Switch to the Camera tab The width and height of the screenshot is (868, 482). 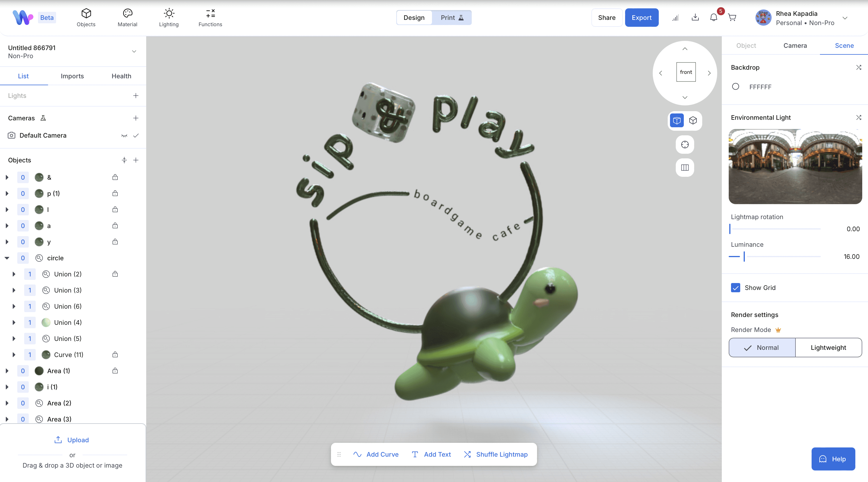tap(795, 45)
